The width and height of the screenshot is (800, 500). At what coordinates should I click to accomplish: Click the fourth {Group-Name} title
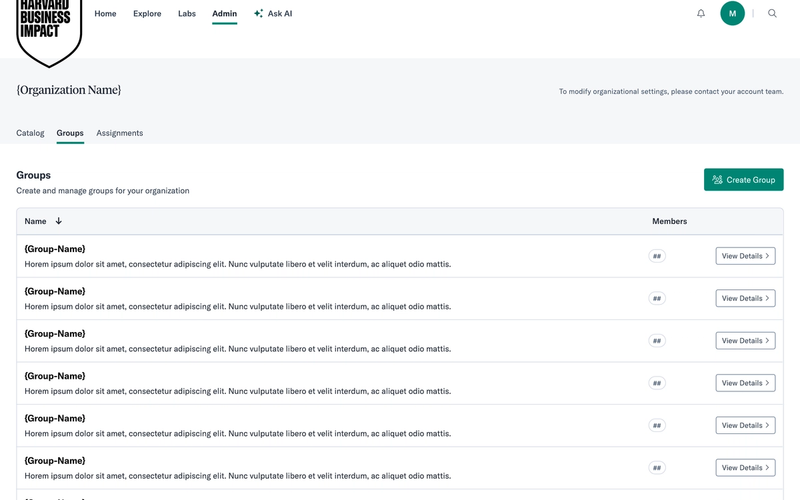tap(55, 376)
